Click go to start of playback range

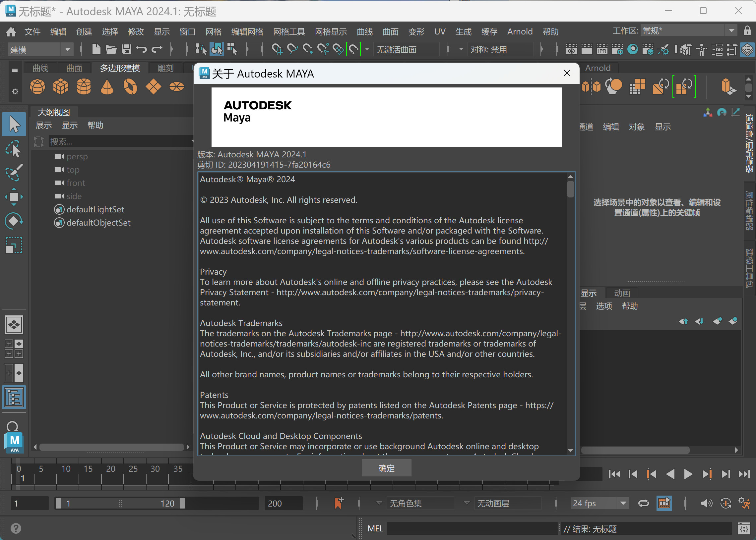614,474
